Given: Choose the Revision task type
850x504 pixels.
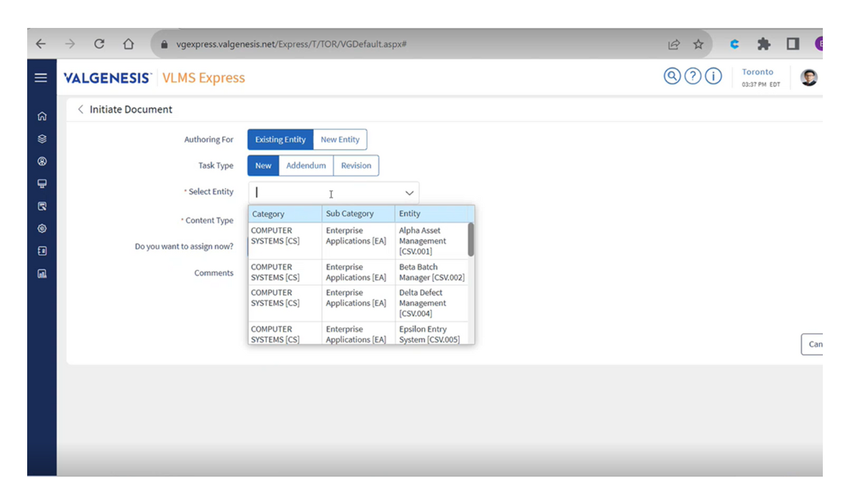Looking at the screenshot, I should pyautogui.click(x=356, y=165).
